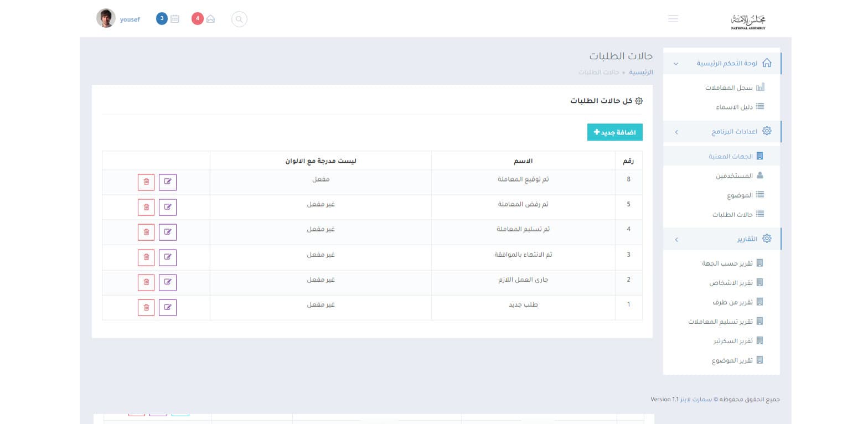Select الجهات المعنية sidebar item

722,156
